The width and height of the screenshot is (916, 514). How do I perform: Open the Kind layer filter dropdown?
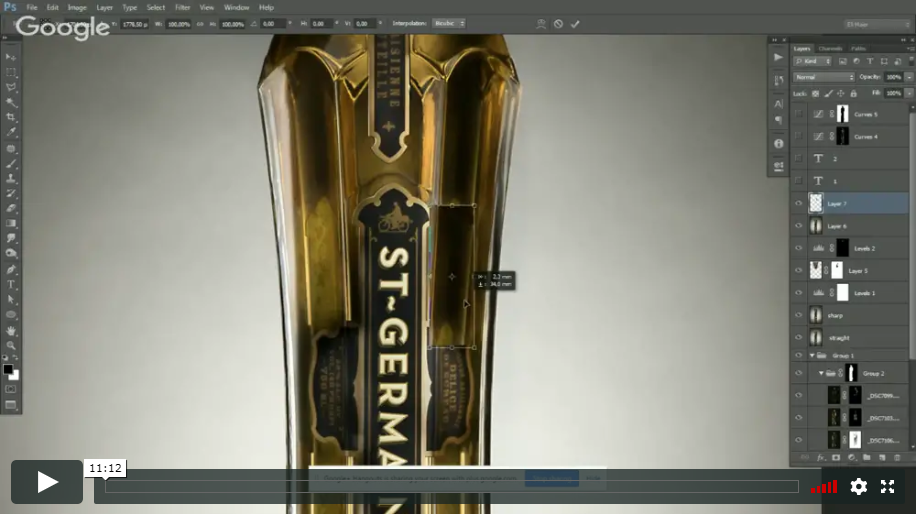coord(813,61)
